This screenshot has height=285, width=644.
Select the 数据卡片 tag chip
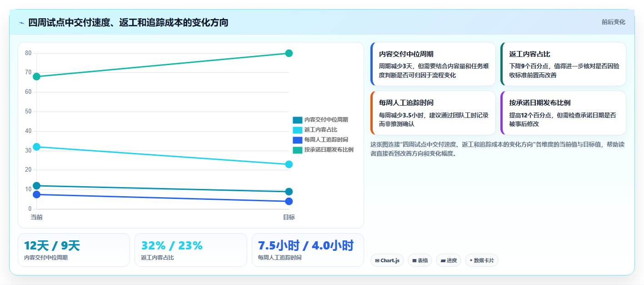click(482, 260)
